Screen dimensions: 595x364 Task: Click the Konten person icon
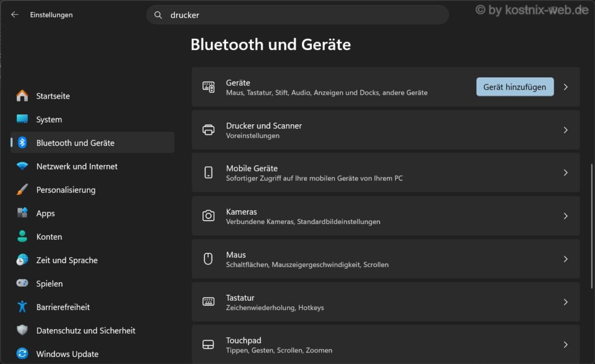(x=23, y=236)
